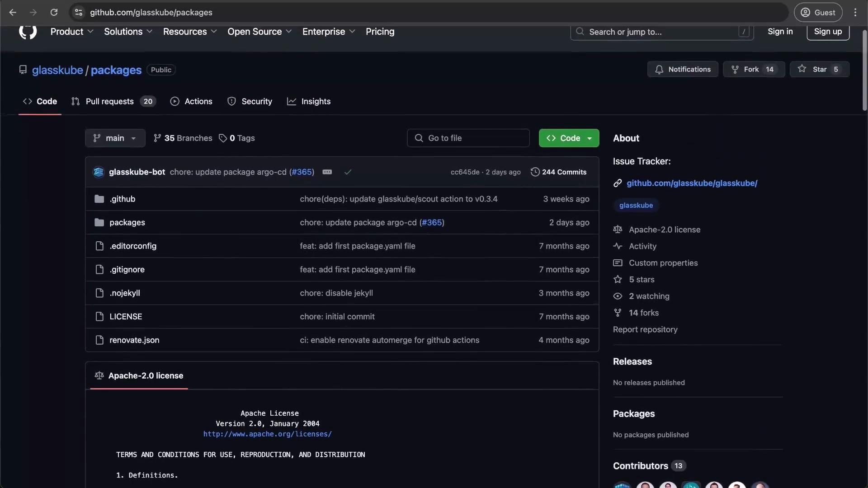Click the history clock icon by 244 Commits

(x=535, y=172)
